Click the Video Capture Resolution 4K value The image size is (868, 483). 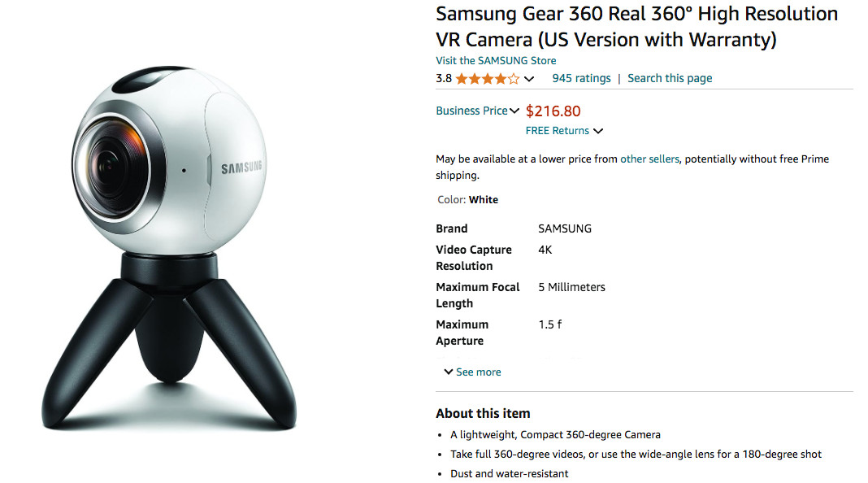[545, 250]
